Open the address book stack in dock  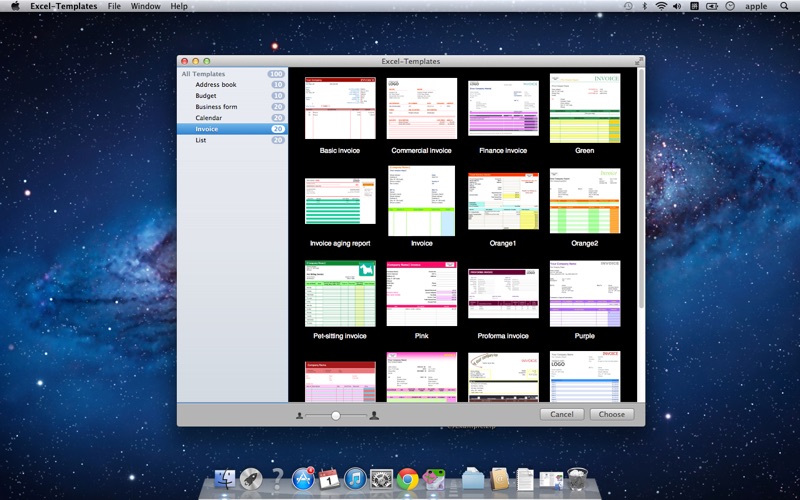click(x=499, y=480)
